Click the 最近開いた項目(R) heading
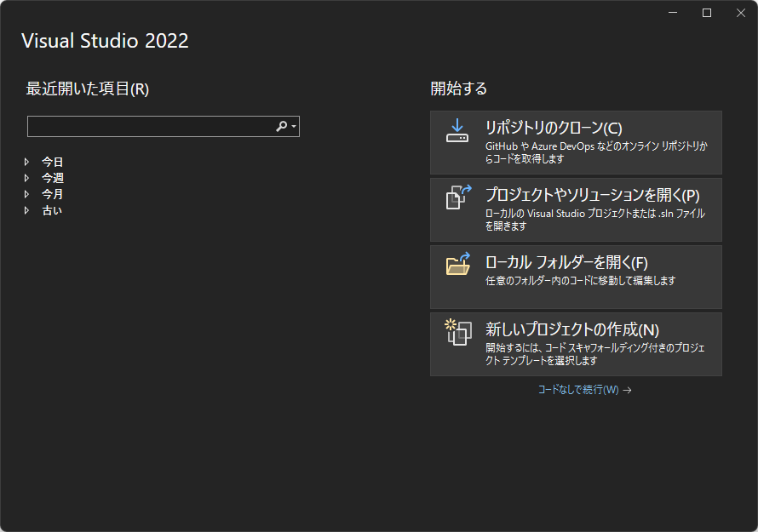758x532 pixels. click(87, 89)
